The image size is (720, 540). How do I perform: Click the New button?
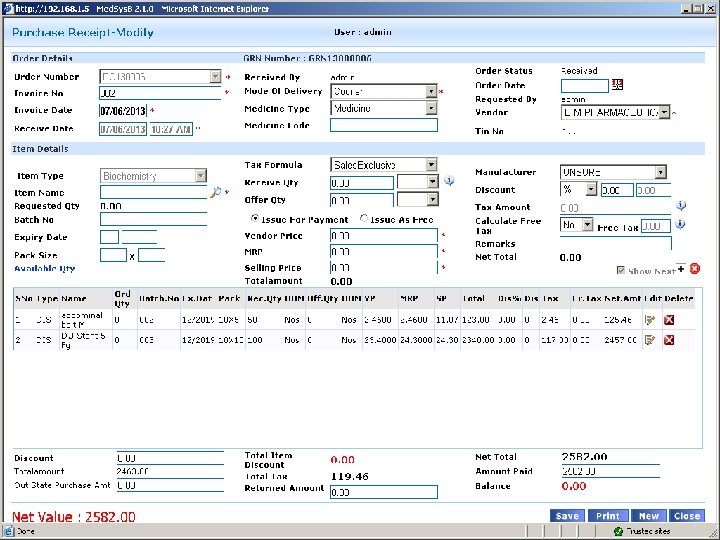click(x=649, y=516)
